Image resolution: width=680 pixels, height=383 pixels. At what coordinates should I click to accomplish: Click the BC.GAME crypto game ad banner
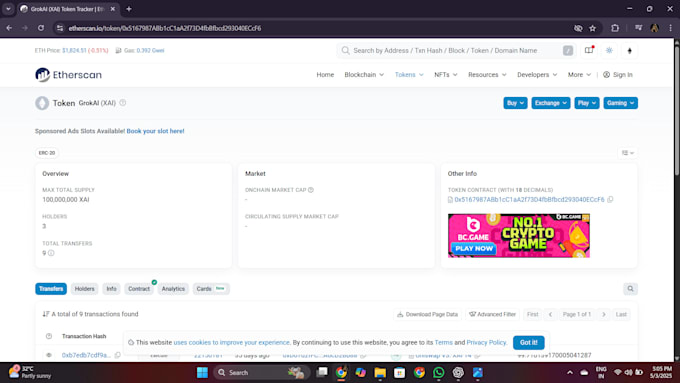tap(519, 236)
